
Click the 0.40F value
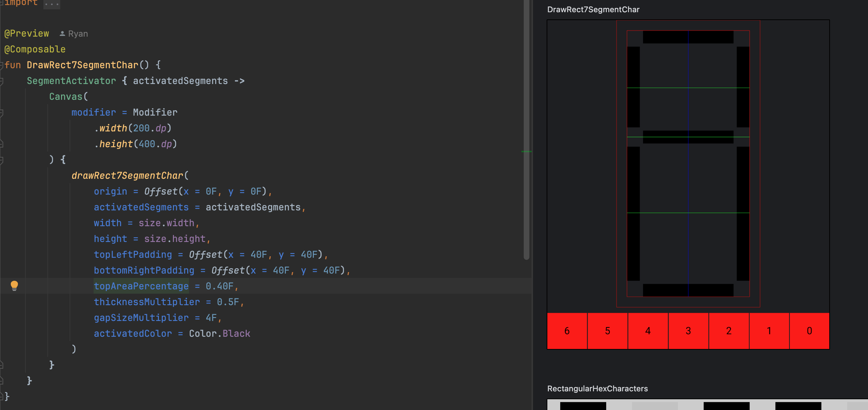pyautogui.click(x=220, y=286)
